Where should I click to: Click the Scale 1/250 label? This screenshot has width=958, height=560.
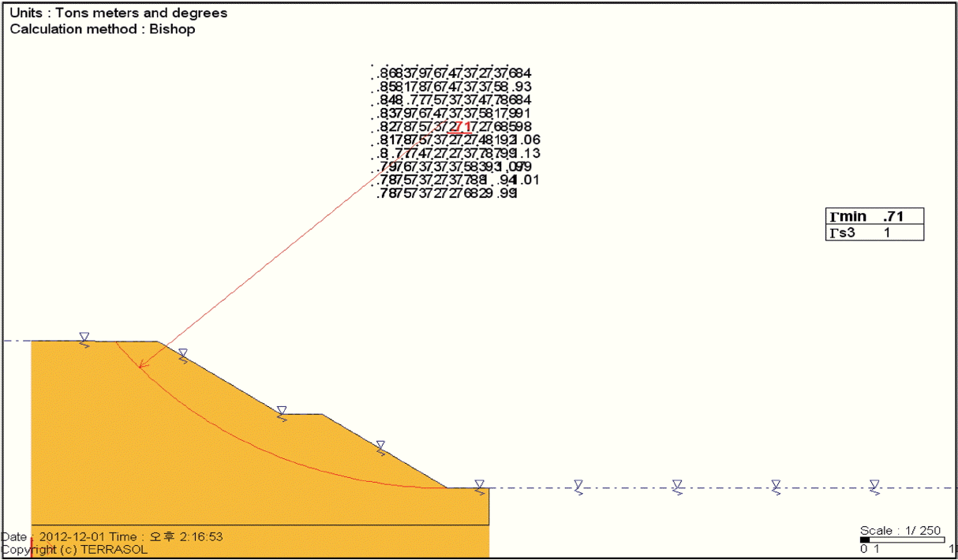tap(900, 531)
